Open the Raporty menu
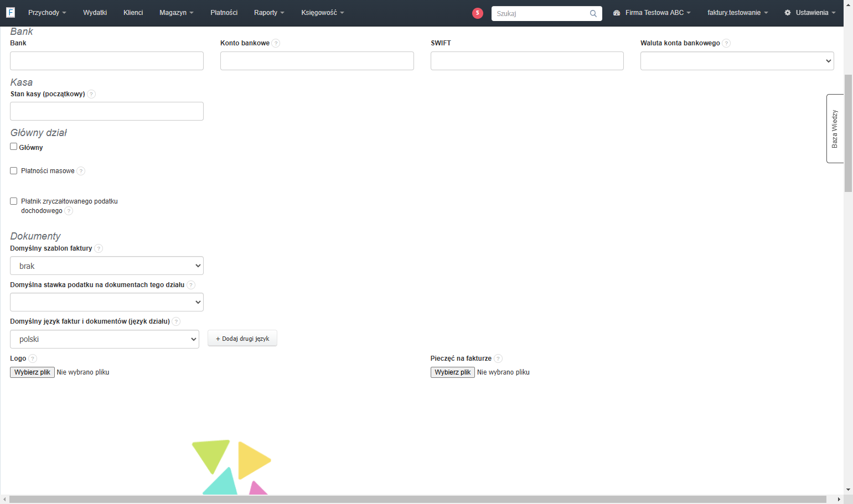This screenshot has width=853, height=504. click(x=269, y=13)
